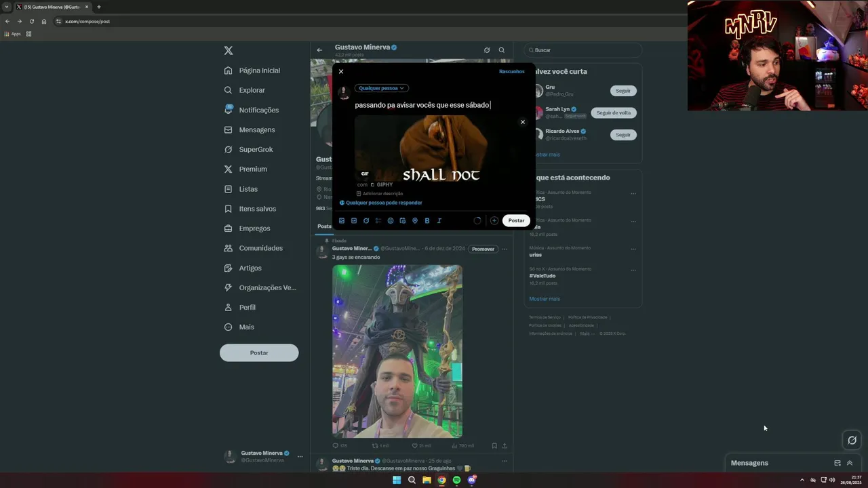Change 'Qualquer pessoa pode responder' setting
The width and height of the screenshot is (868, 488).
[381, 203]
